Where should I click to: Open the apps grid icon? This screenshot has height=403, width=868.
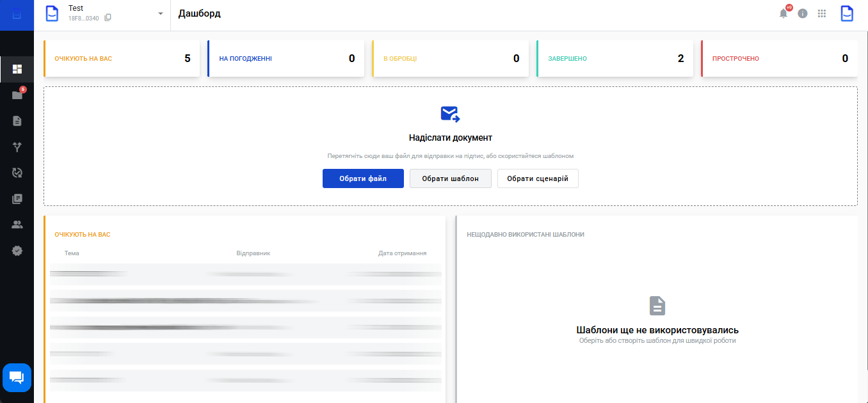(x=822, y=13)
